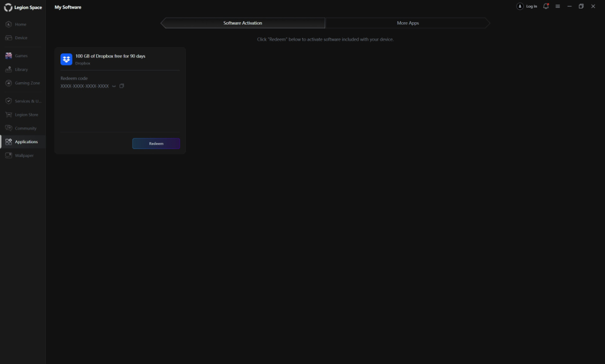Click the left arrow on Software Activation tab
605x364 pixels.
click(x=162, y=23)
